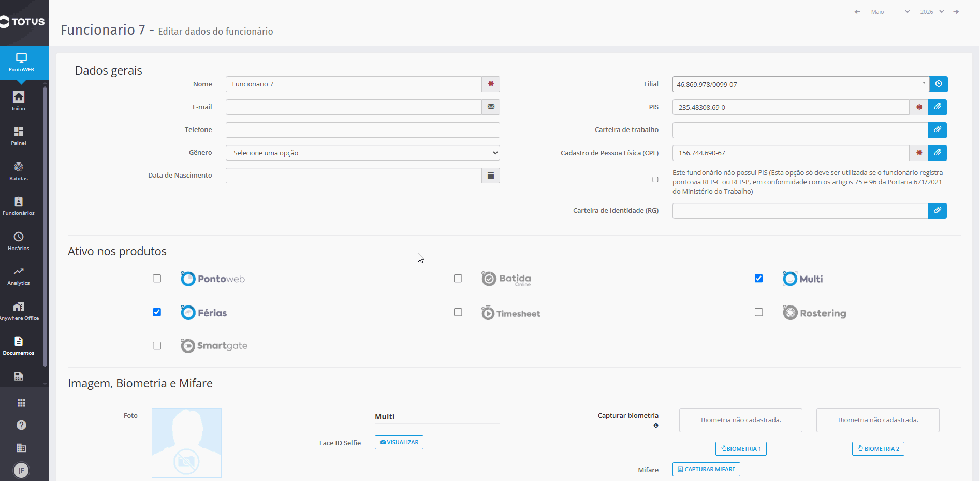This screenshot has height=481, width=980.
Task: Enable the Smartgate product checkbox
Action: [157, 346]
